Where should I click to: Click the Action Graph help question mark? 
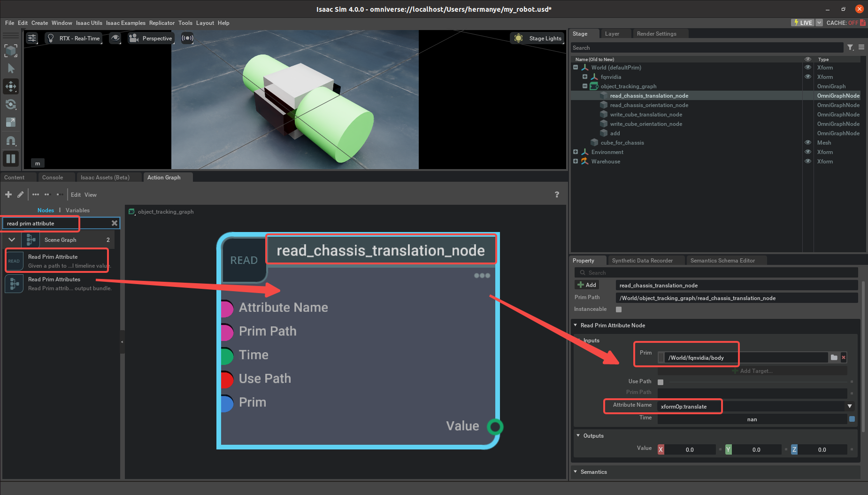click(x=557, y=194)
